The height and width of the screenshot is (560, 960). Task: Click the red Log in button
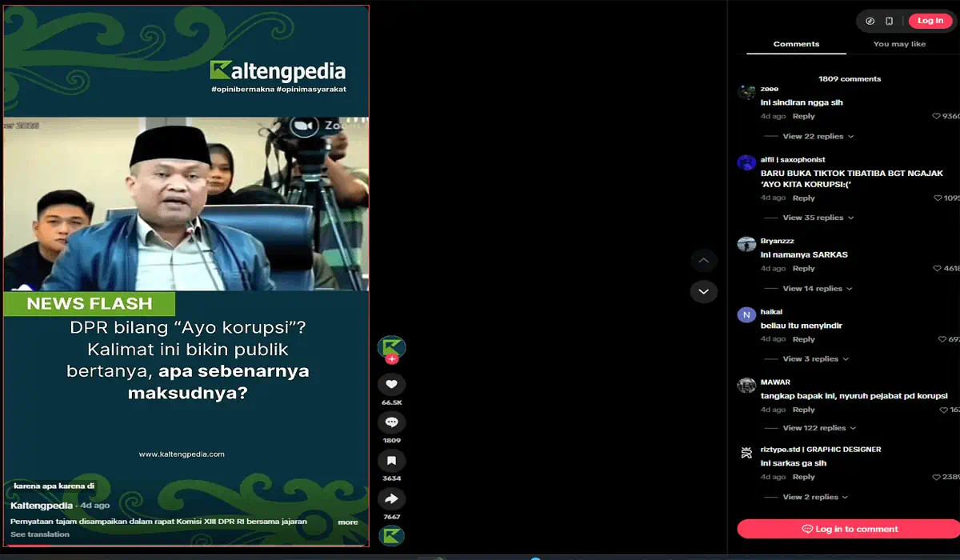tap(930, 21)
